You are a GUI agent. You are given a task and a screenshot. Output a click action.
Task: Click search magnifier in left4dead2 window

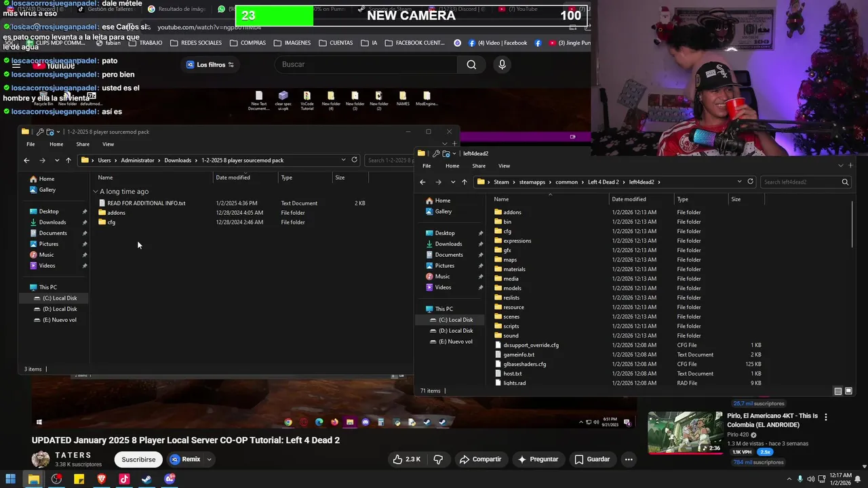[x=845, y=182]
